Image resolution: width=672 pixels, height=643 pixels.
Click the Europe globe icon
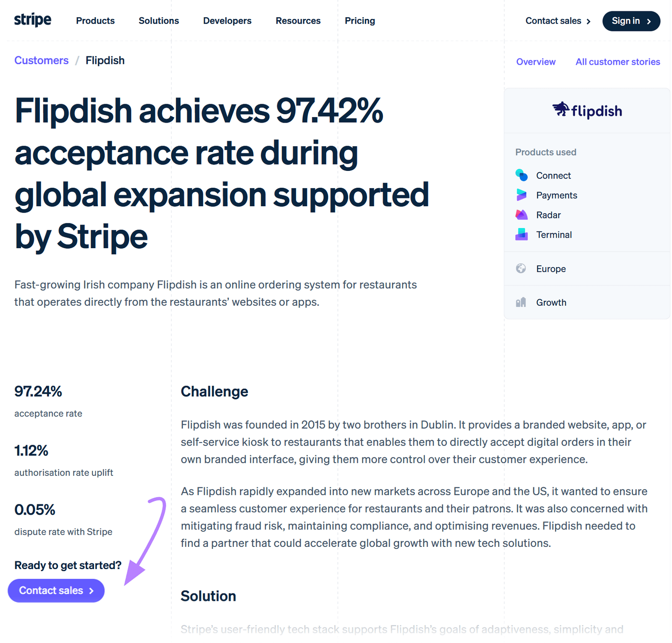point(521,268)
